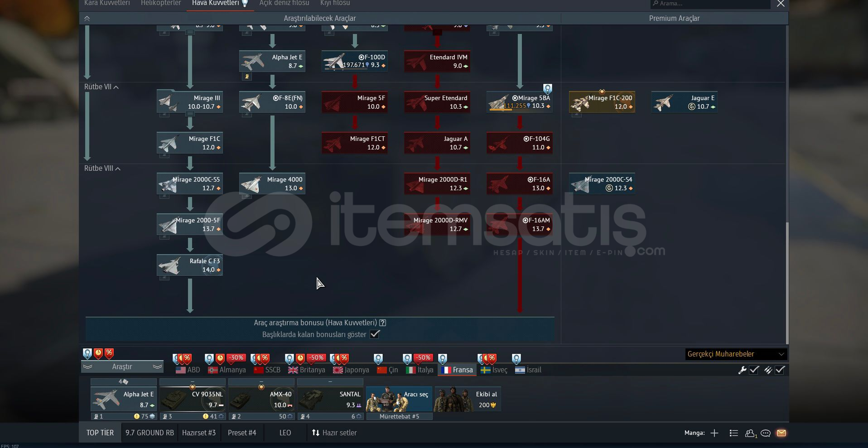868x448 pixels.
Task: Click the research lightbulb on Mirage 5BA
Action: (x=547, y=88)
